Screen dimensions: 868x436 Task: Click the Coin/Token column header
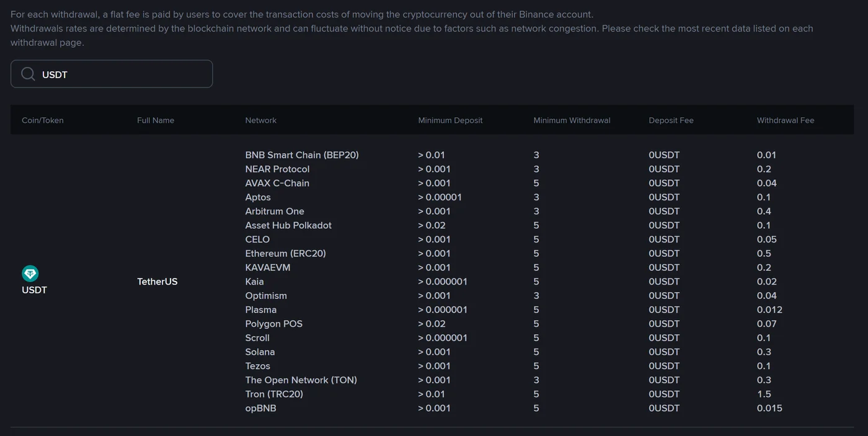coord(43,120)
